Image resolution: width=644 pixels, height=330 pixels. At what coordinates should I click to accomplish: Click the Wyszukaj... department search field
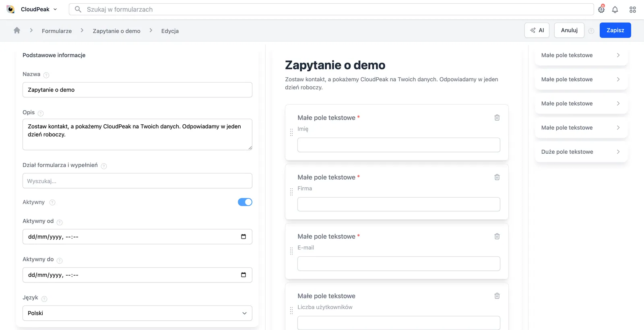137,181
